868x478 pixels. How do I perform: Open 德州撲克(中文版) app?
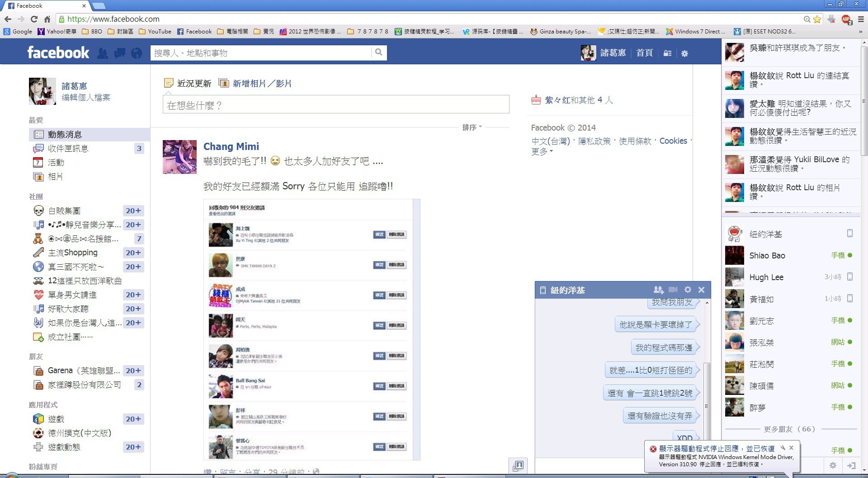80,433
